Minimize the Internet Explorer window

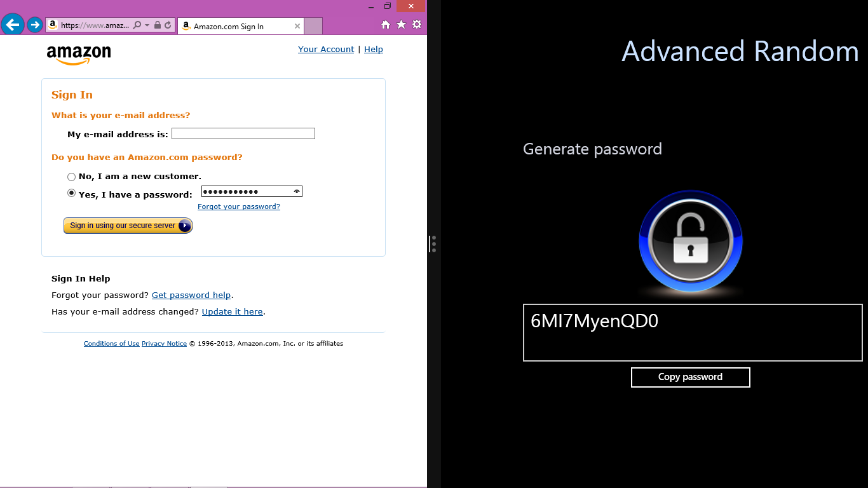[x=372, y=6]
